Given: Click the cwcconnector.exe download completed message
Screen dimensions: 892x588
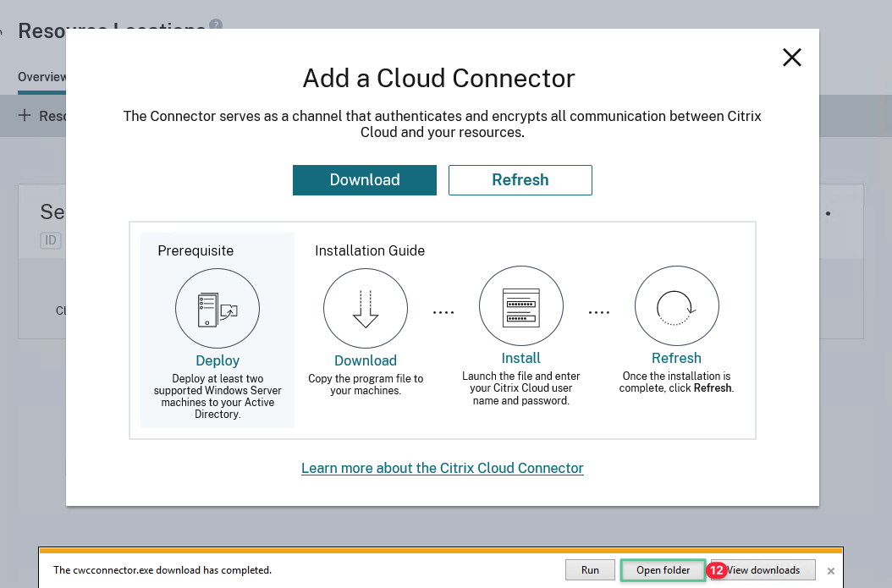Looking at the screenshot, I should (162, 569).
